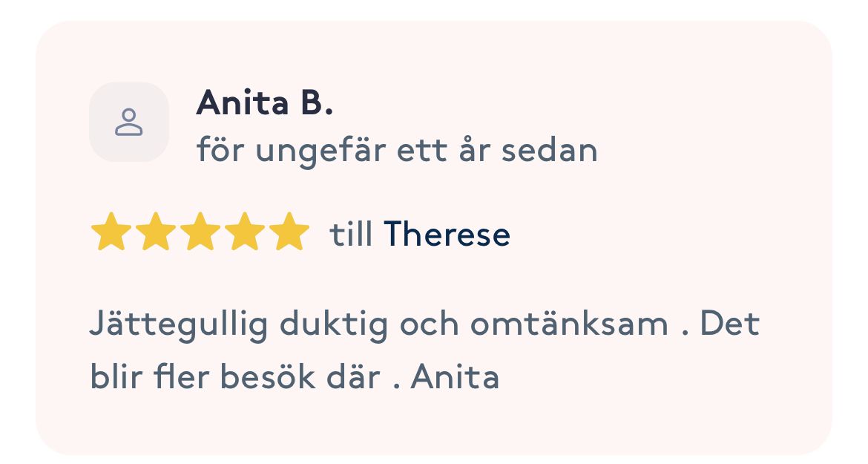Open the Therese profile link
This screenshot has width=868, height=464.
(447, 235)
